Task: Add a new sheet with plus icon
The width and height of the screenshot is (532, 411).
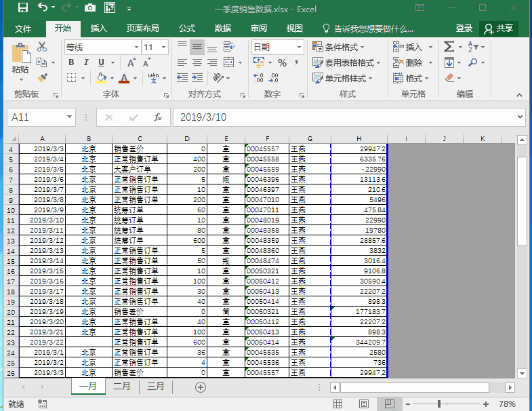Action: click(x=200, y=387)
